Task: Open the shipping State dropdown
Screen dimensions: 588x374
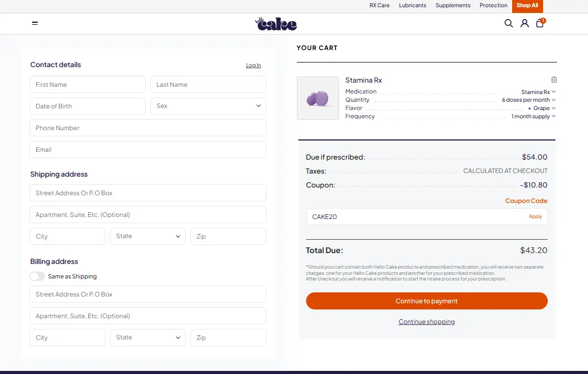Action: click(148, 236)
